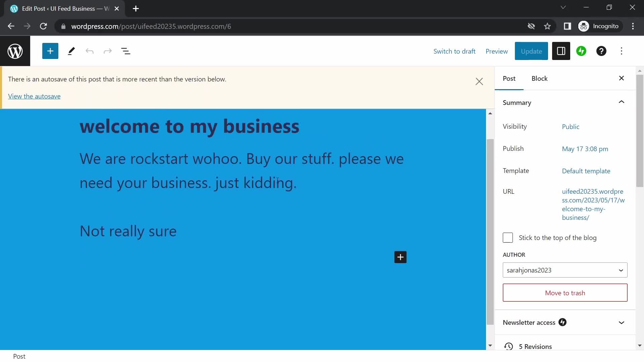Click the Jetpack green icon
This screenshot has width=644, height=362.
581,51
